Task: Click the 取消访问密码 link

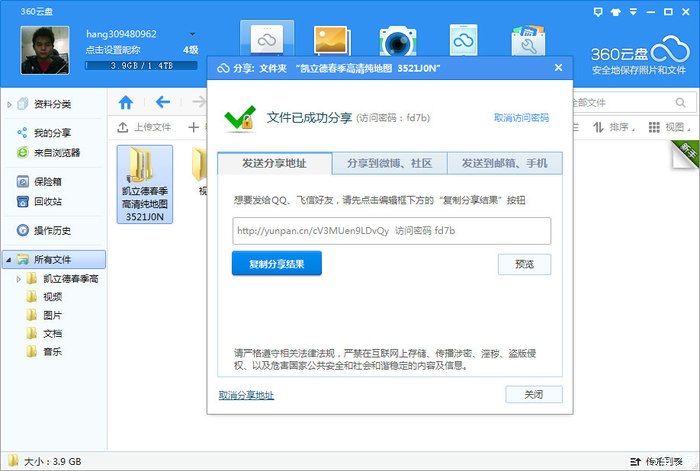Action: [x=520, y=118]
